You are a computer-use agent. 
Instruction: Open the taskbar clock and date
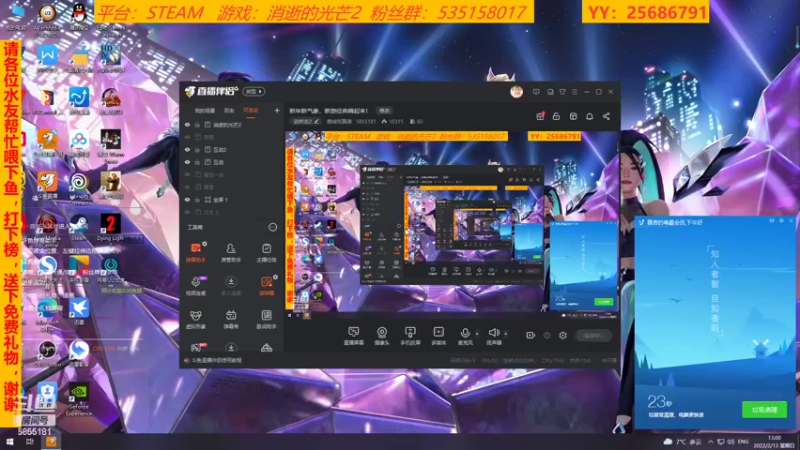[x=774, y=442]
